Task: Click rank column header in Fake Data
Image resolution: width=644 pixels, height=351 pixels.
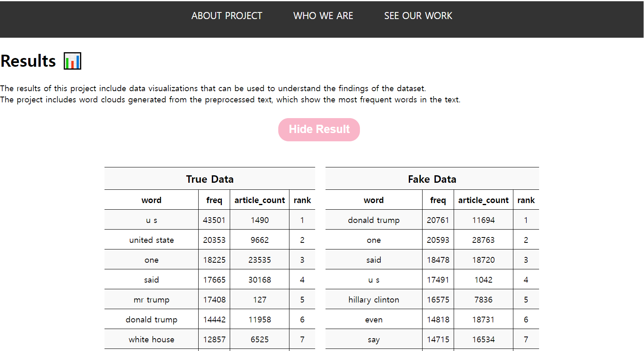Action: (526, 200)
